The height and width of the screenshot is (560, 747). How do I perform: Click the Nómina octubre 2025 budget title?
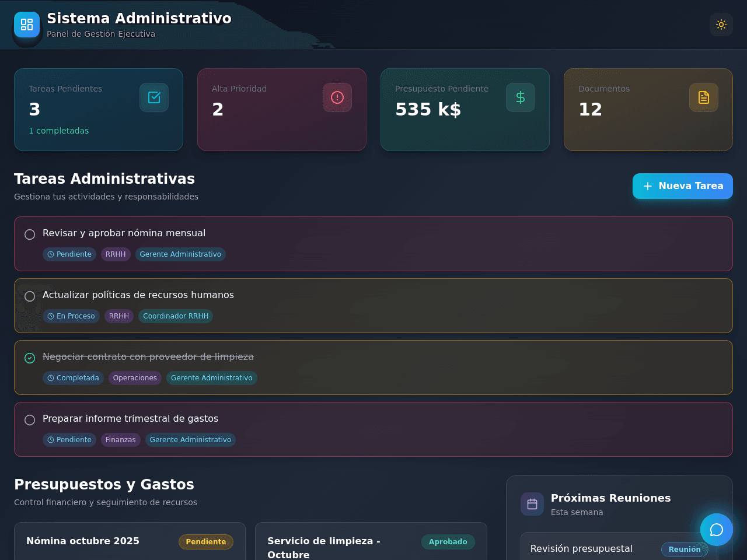click(83, 541)
